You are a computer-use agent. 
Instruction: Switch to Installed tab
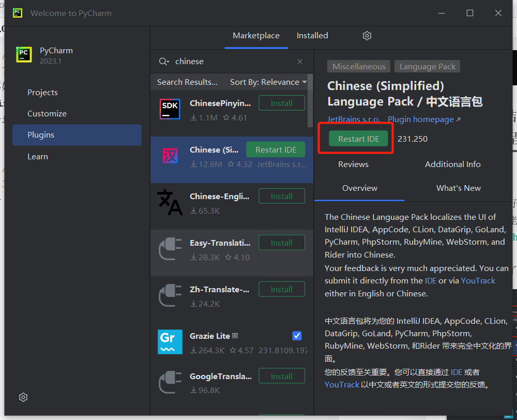[312, 36]
